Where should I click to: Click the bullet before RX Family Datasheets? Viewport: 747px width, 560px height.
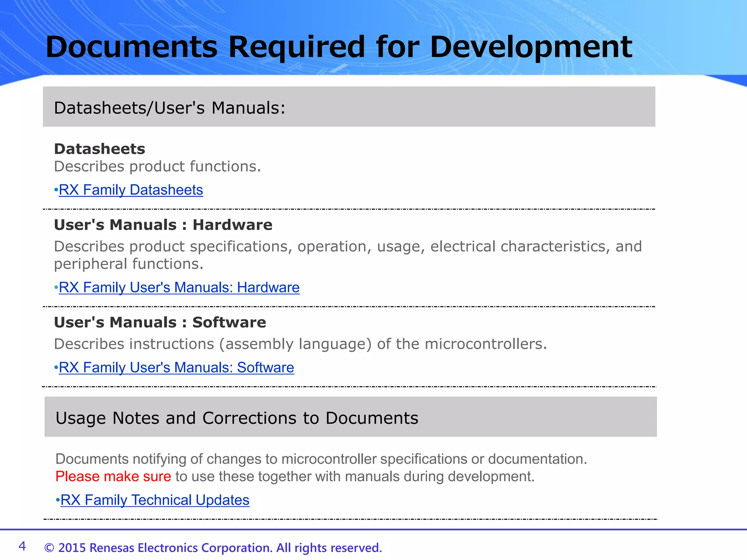[x=56, y=190]
